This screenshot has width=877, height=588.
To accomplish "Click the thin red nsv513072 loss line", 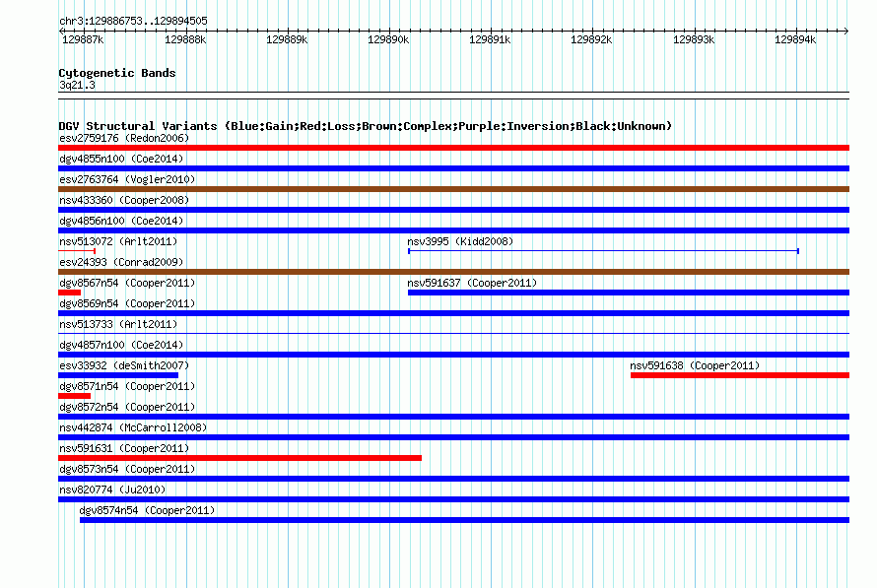I will 77,251.
